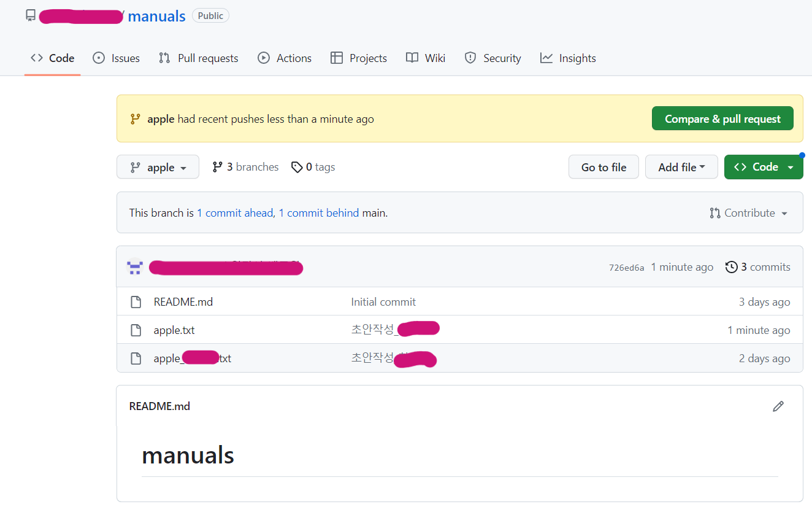Click the Public visibility badge
This screenshot has width=812, height=523.
[x=210, y=16]
